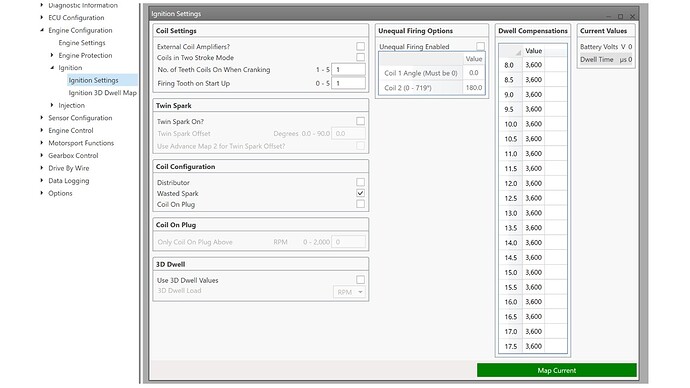The height and width of the screenshot is (388, 690).
Task: Minimize the Ignition Settings window
Action: click(x=609, y=16)
